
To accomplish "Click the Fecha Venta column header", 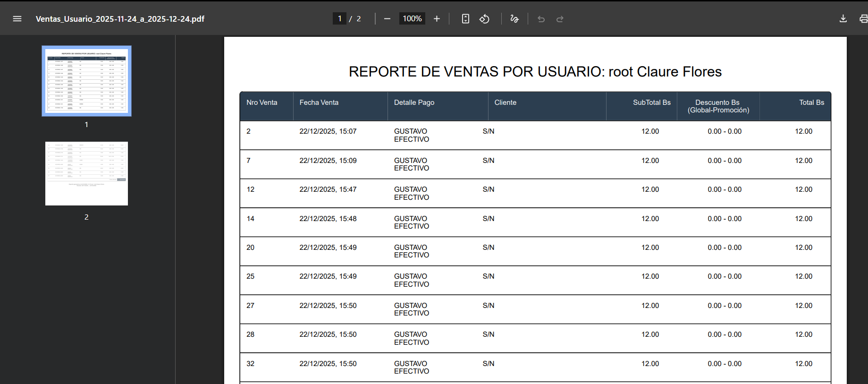I will click(x=319, y=102).
